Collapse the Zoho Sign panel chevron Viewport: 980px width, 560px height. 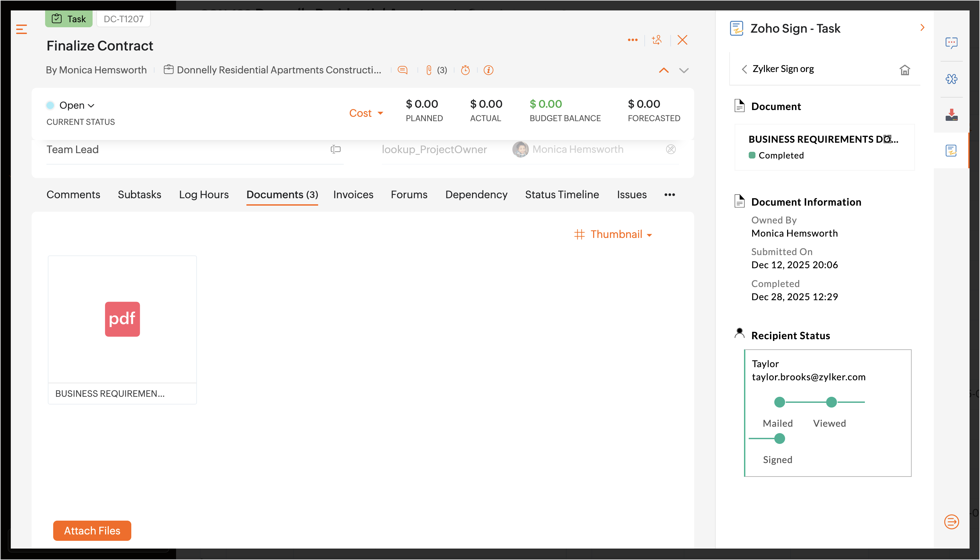[922, 28]
